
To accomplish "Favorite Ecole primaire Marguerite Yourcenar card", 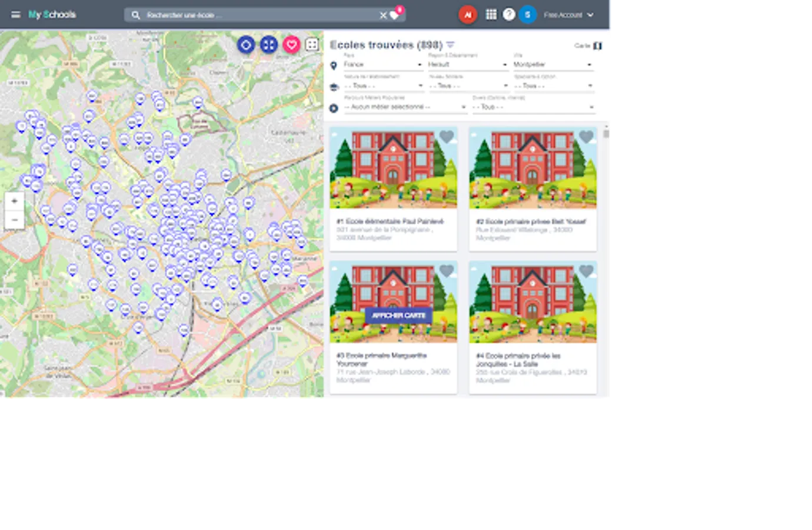I will click(447, 271).
